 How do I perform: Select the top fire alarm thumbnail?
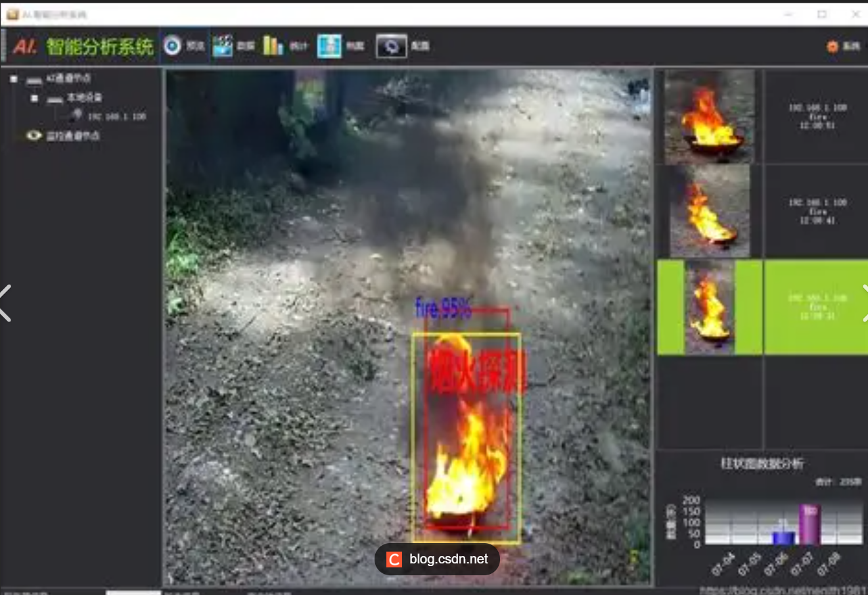[x=710, y=117]
